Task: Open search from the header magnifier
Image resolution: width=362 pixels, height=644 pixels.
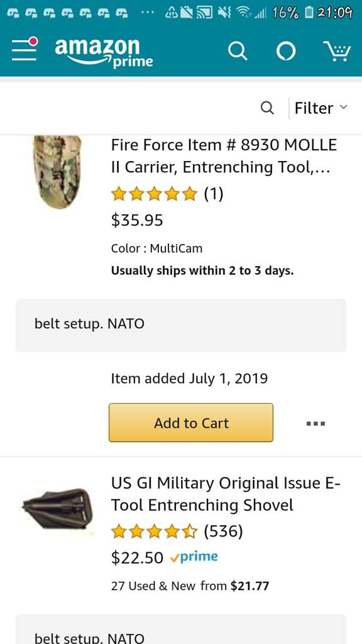Action: click(x=238, y=52)
